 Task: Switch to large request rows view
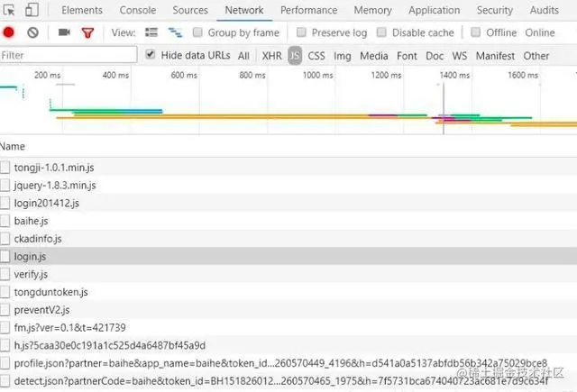151,32
